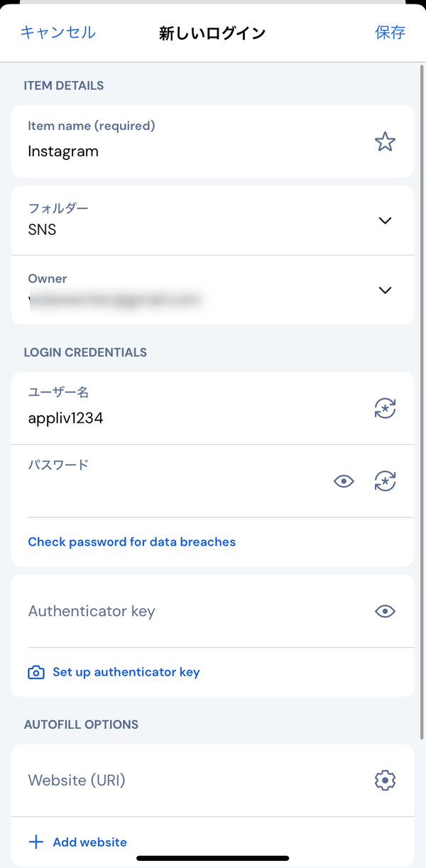Viewport: 426px width, 868px height.
Task: Select the ユーザー名 field with appliv1234
Action: 192,408
